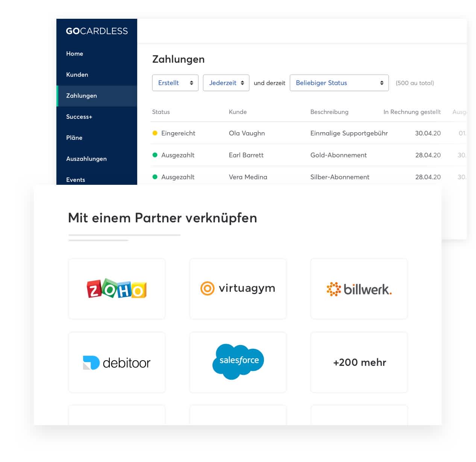Click the Zahlungen page heading

[178, 59]
